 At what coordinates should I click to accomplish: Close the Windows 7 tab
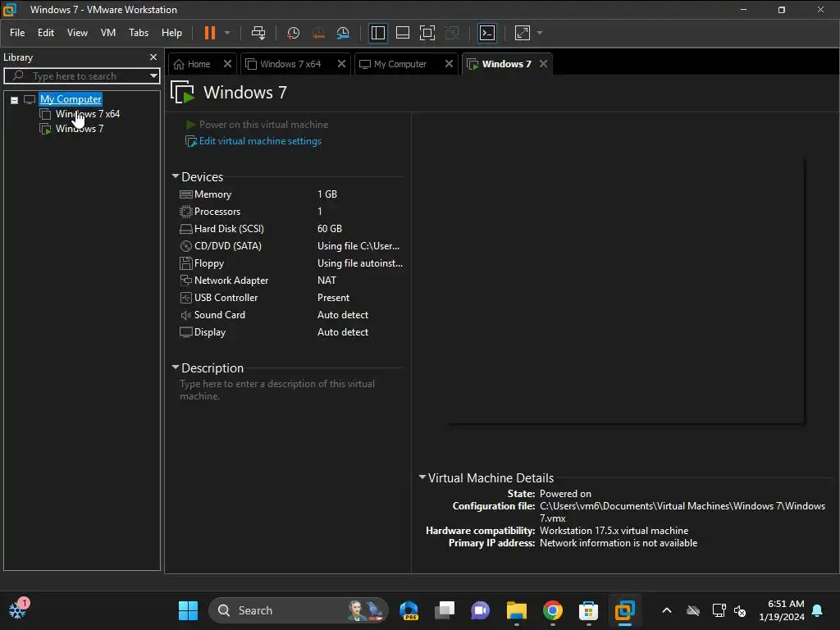point(543,64)
